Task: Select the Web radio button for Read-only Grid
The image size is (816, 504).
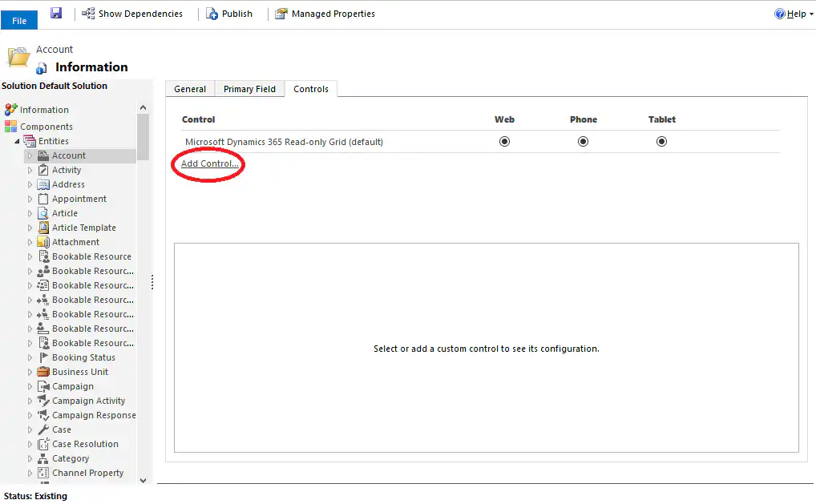Action: click(x=504, y=142)
